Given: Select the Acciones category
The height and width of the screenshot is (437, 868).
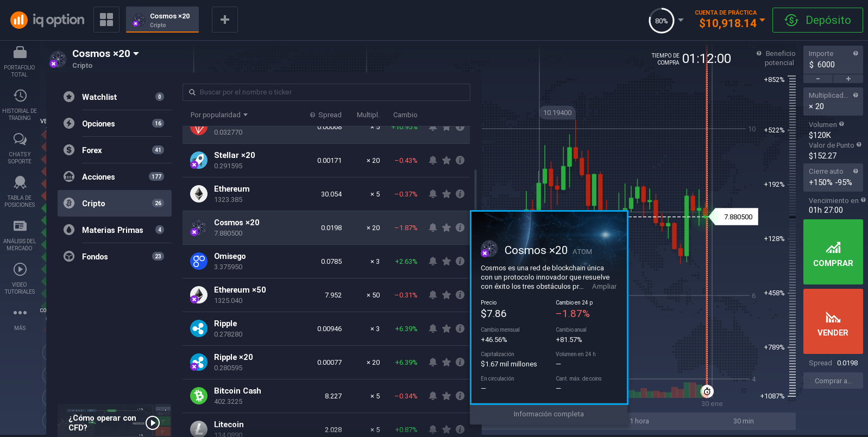Looking at the screenshot, I should click(115, 177).
